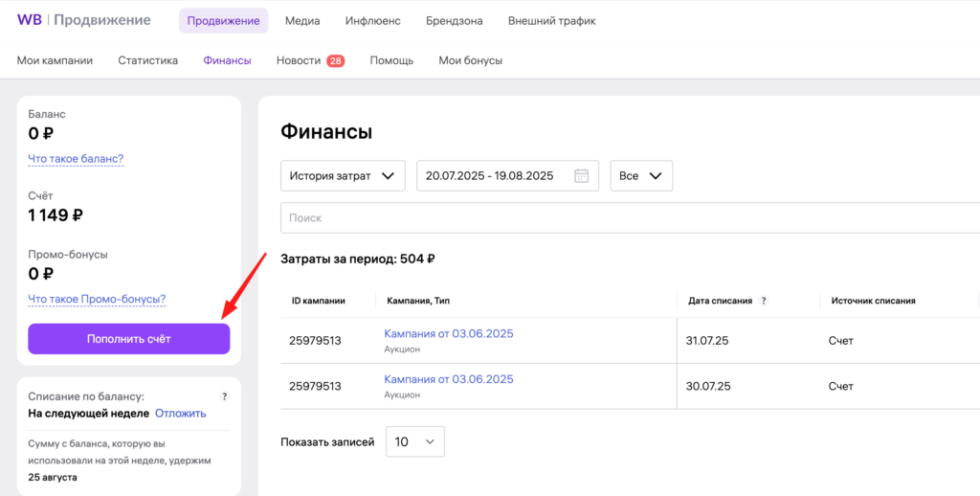The height and width of the screenshot is (496, 980).
Task: Switch to the Инфлюенс tab
Action: pyautogui.click(x=373, y=21)
